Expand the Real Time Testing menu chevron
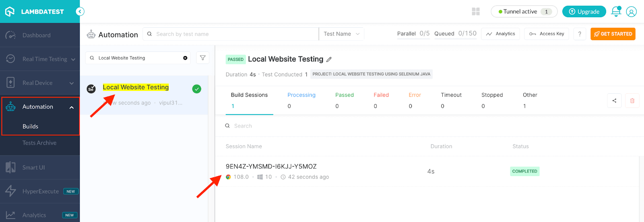This screenshot has height=222, width=644. coord(73,60)
